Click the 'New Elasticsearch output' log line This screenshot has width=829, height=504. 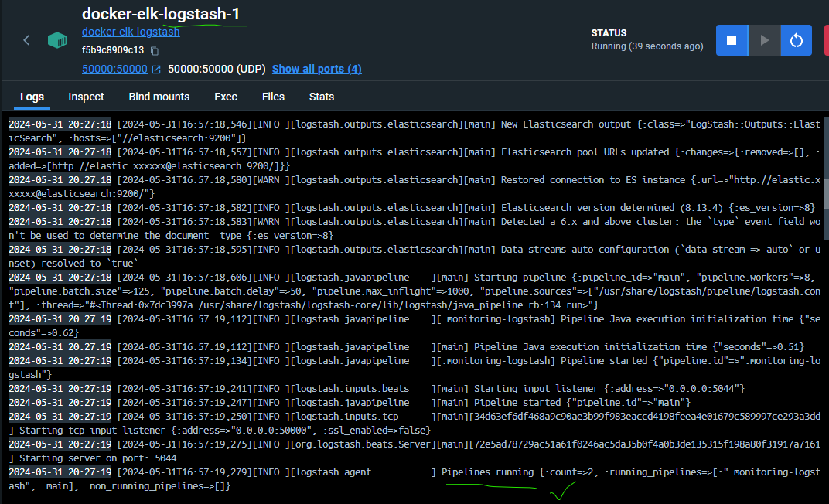point(414,131)
